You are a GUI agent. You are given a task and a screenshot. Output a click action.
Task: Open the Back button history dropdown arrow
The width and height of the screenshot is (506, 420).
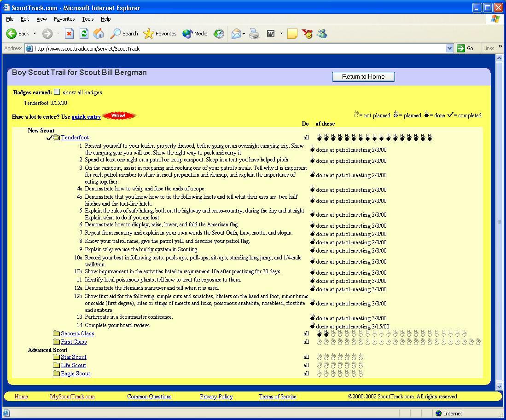click(35, 34)
